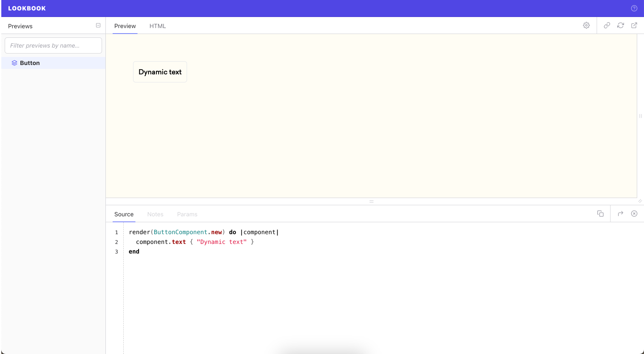Open the Notes tab
This screenshot has width=644, height=354.
[155, 214]
